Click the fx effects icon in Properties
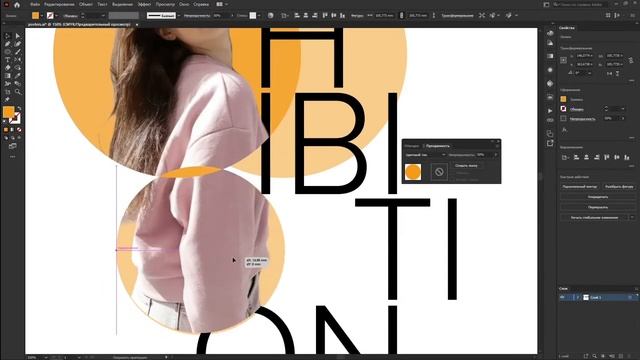The image size is (640, 360). point(564,130)
